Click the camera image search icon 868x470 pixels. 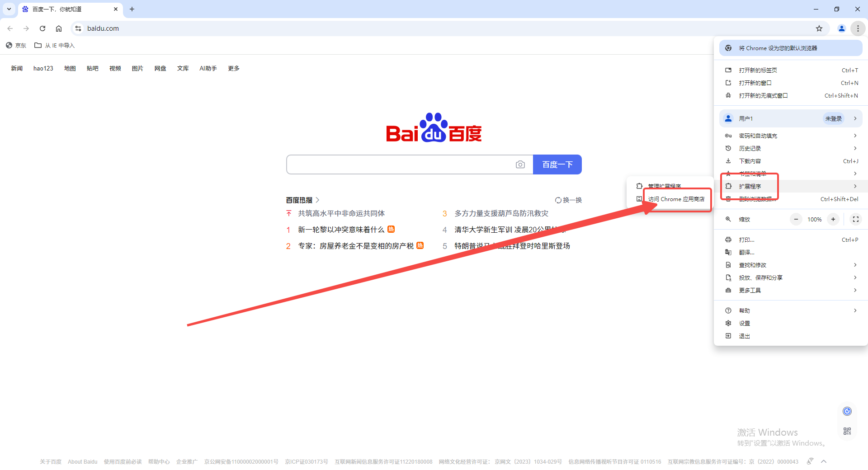click(x=520, y=164)
